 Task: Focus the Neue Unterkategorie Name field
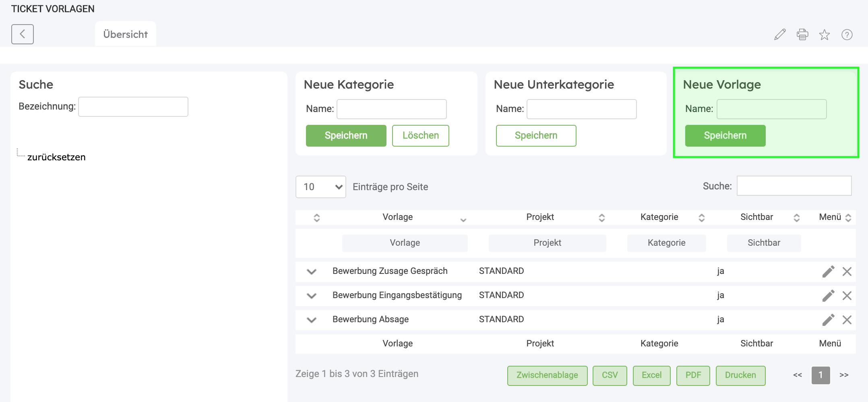click(581, 109)
